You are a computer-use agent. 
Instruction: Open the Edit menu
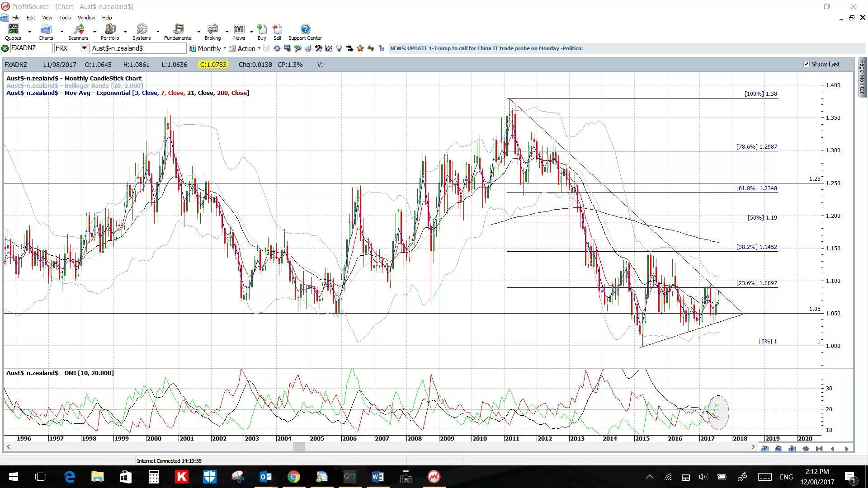[x=31, y=18]
